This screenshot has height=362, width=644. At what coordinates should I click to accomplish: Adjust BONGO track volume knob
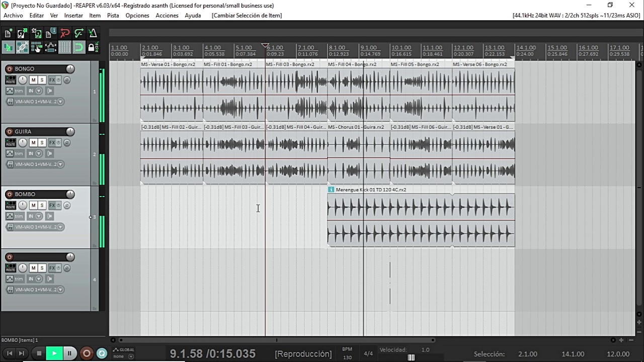pos(70,69)
